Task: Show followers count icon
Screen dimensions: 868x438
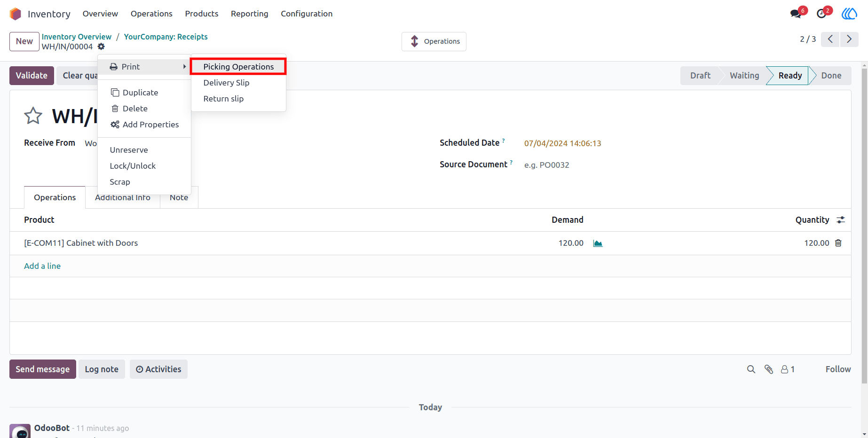Action: pyautogui.click(x=788, y=369)
